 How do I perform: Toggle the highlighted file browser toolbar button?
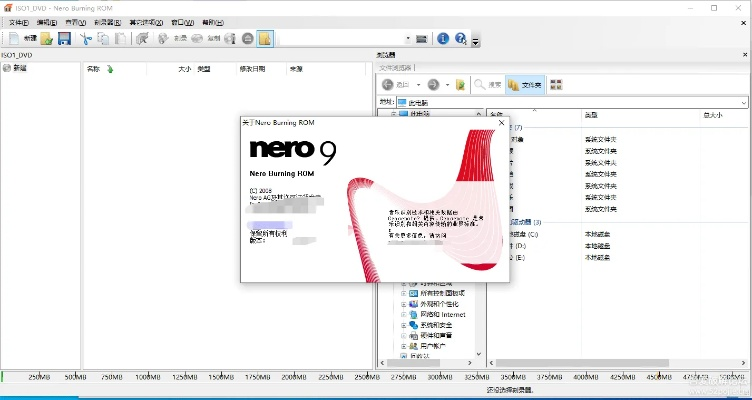click(265, 38)
